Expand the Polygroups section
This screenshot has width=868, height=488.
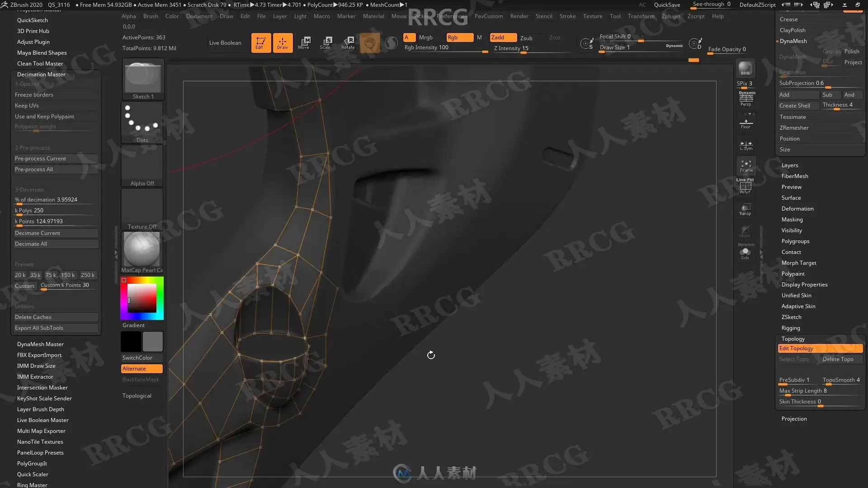(x=795, y=241)
